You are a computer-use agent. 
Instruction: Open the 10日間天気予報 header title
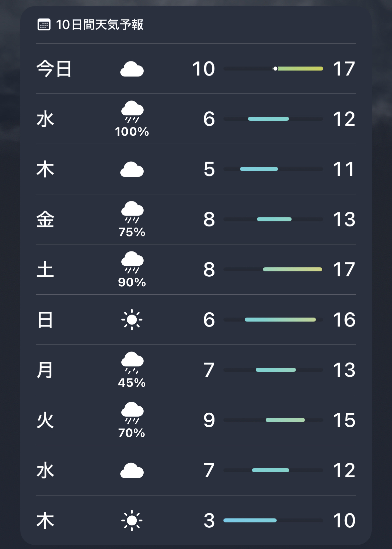point(99,25)
